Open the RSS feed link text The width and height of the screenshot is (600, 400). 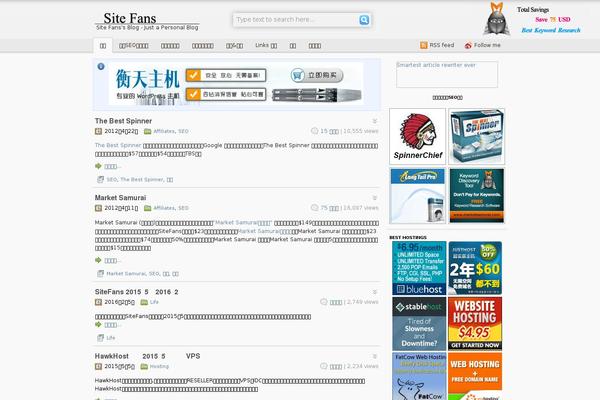pos(442,45)
